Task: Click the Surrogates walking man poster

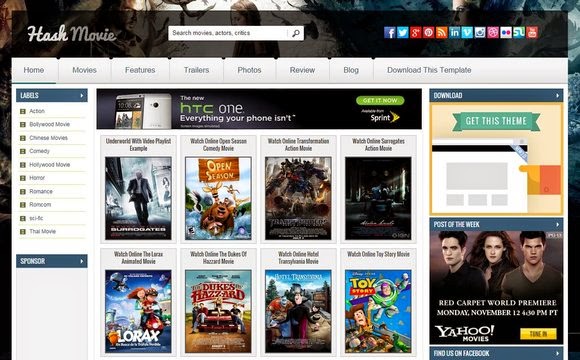Action: 138,198
